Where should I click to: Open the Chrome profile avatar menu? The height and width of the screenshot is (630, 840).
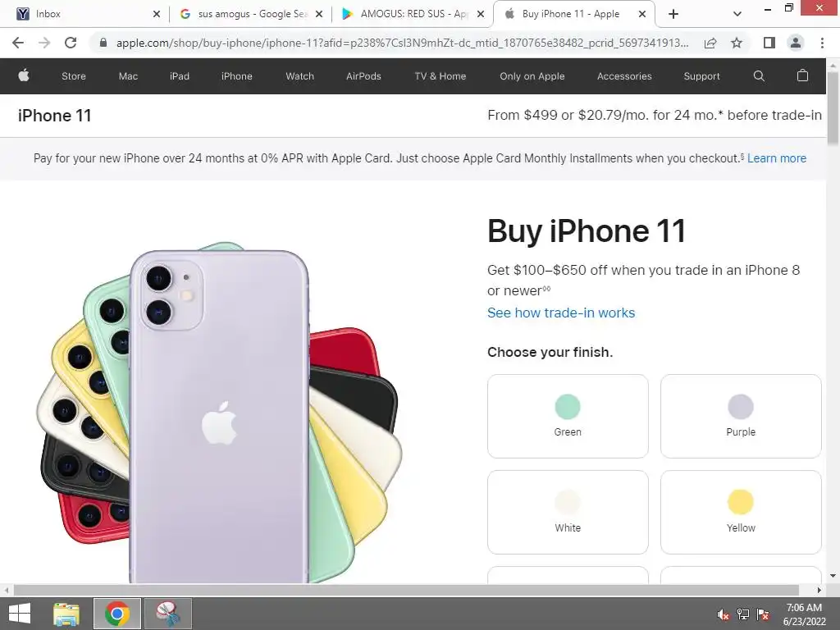(x=796, y=43)
